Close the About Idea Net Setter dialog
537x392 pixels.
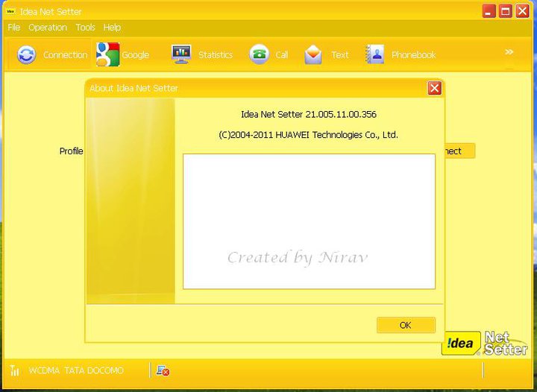click(x=434, y=88)
